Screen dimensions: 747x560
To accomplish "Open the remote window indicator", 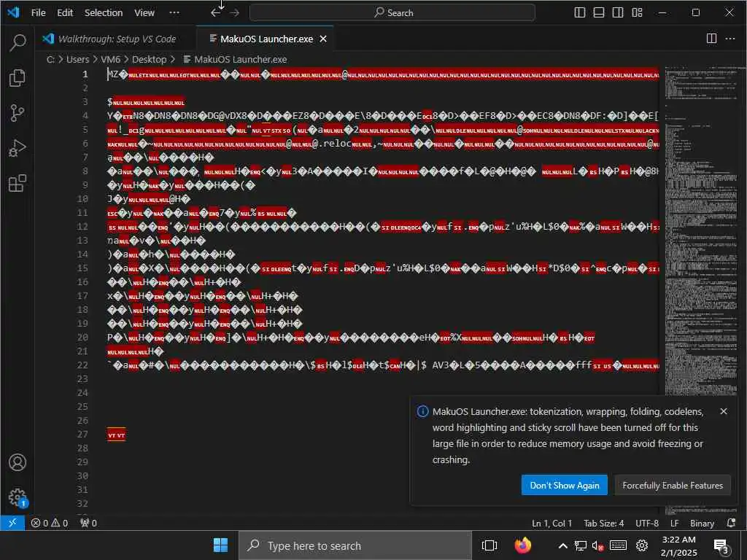I will [x=12, y=523].
